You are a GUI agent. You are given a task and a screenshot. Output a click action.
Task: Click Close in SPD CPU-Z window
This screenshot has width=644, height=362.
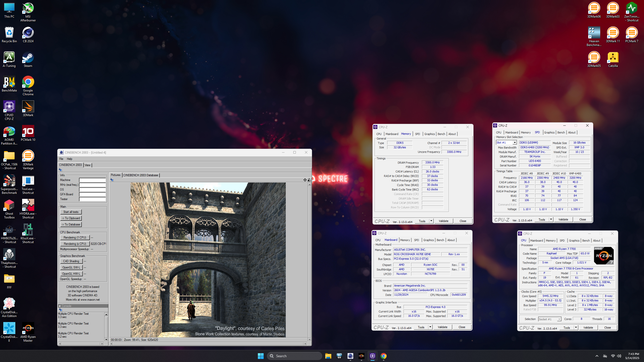tap(583, 219)
